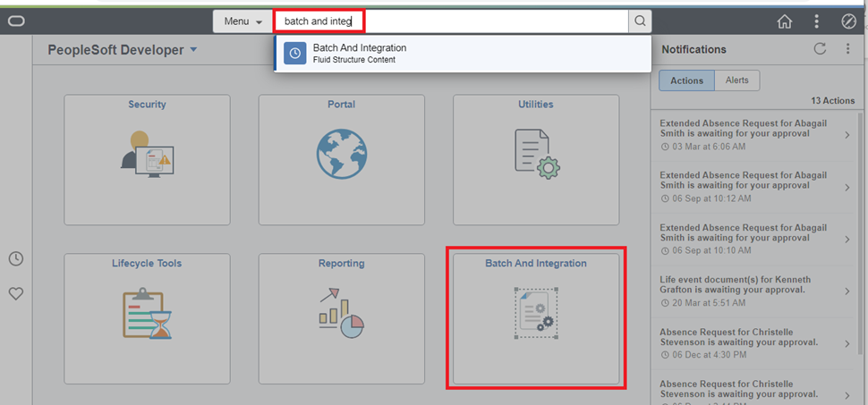Expand the PeopleSoft Developer homepage selector
Image resolution: width=868 pixels, height=405 pixels.
click(x=123, y=50)
